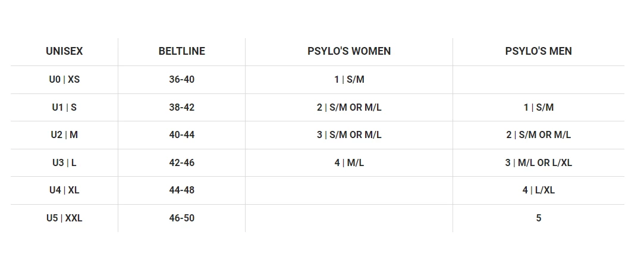Select men's size 3 | M/L OR L/XL
This screenshot has height=269, width=644.
[538, 162]
